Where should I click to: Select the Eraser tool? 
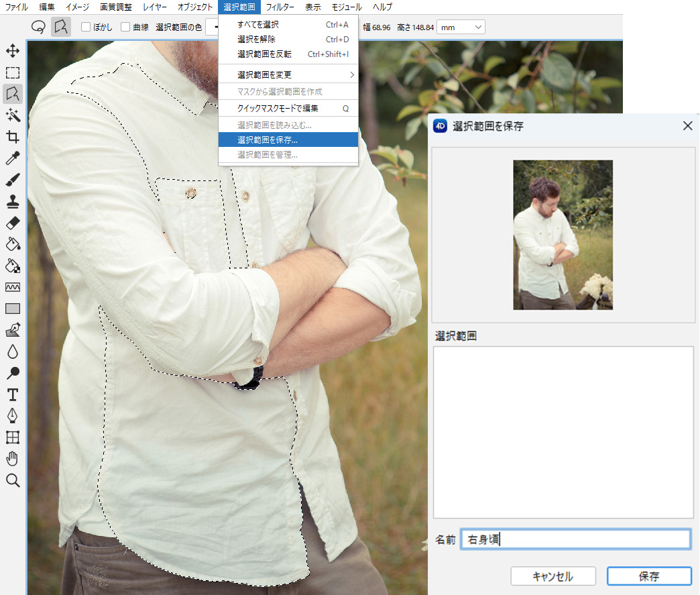pos(13,223)
